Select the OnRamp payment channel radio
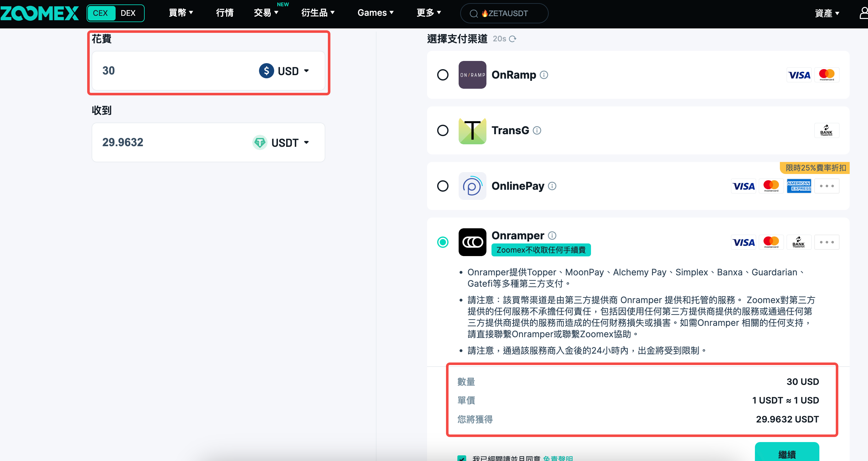Image resolution: width=868 pixels, height=461 pixels. pos(443,75)
